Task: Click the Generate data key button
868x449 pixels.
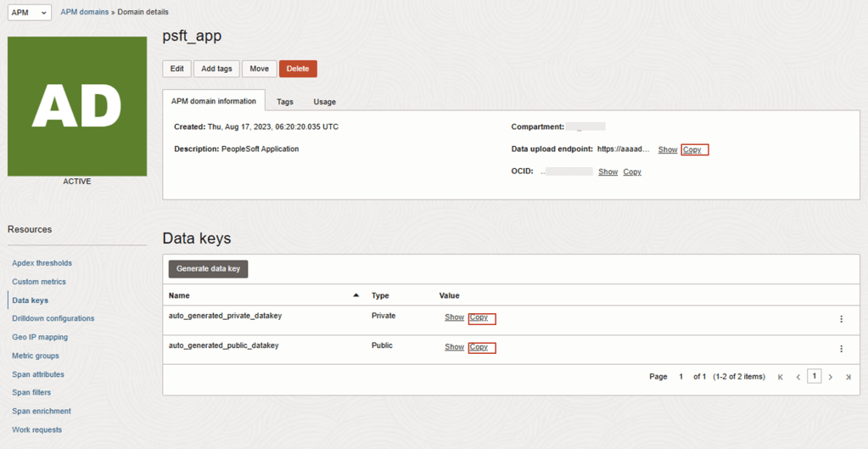Action: click(x=208, y=269)
